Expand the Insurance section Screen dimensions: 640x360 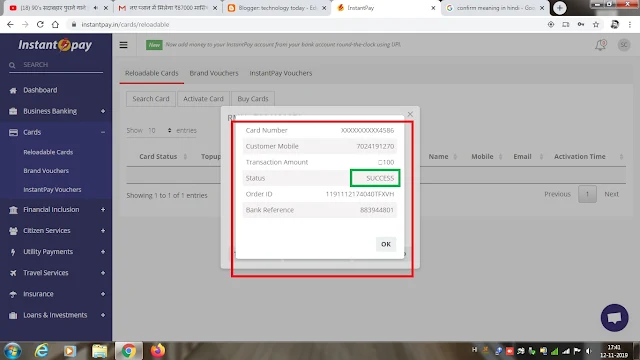tap(103, 294)
